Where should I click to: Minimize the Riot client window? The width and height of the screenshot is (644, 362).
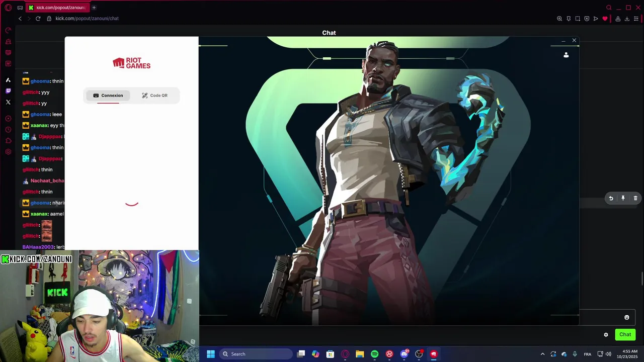tap(563, 41)
